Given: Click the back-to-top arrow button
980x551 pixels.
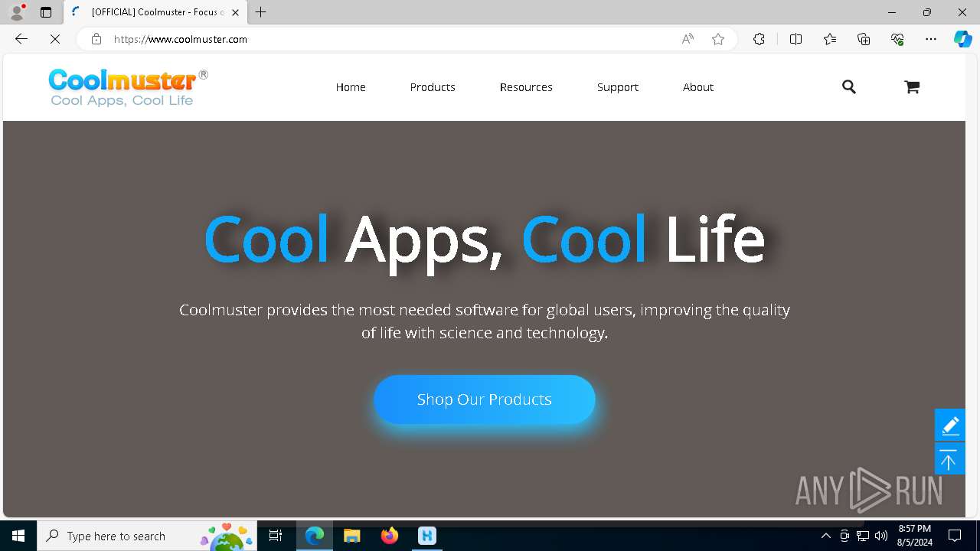Looking at the screenshot, I should pos(949,459).
